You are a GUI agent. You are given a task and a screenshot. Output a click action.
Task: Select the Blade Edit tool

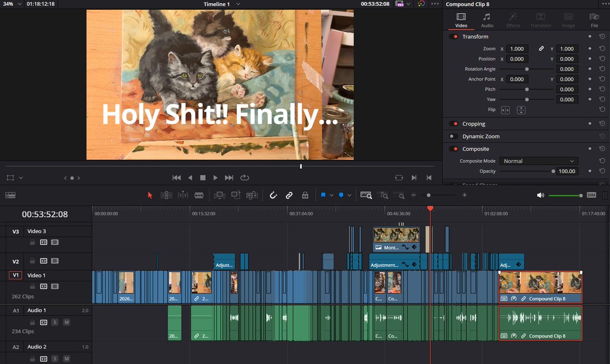pos(199,195)
